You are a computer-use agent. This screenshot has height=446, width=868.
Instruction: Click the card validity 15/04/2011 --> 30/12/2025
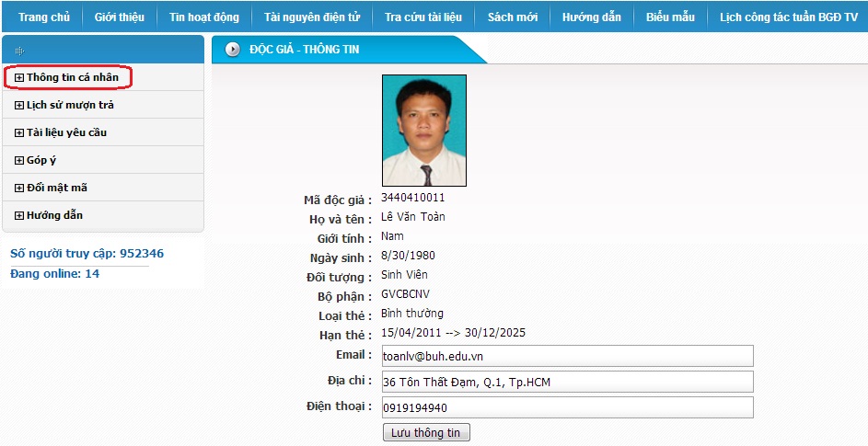click(454, 333)
